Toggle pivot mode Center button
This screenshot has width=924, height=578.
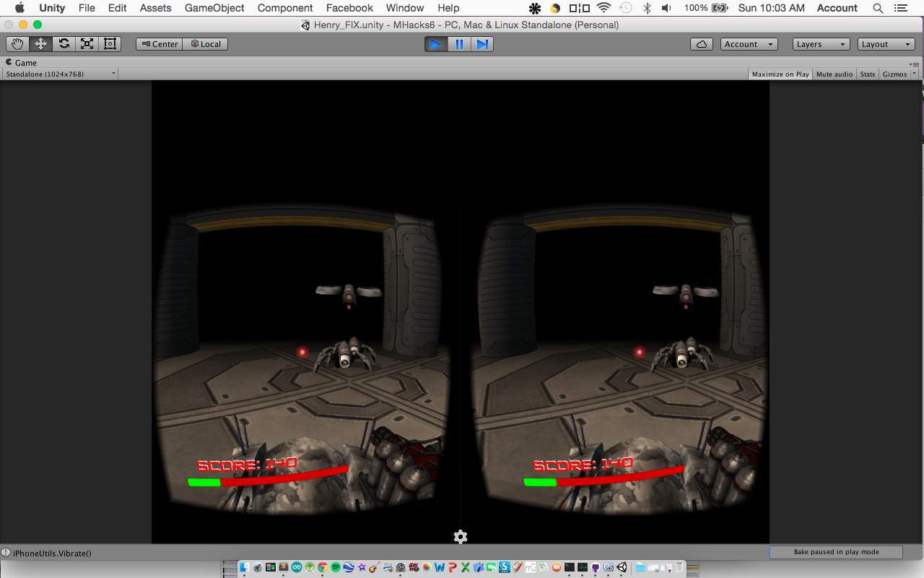tap(160, 44)
